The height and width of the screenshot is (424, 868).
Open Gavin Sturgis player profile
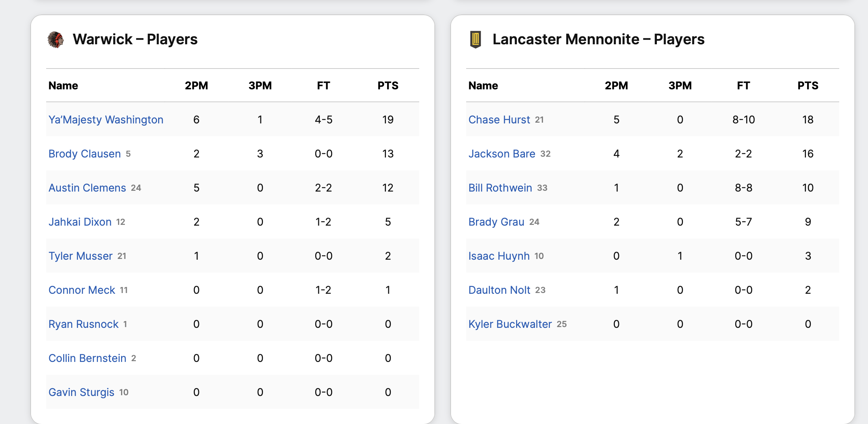81,392
